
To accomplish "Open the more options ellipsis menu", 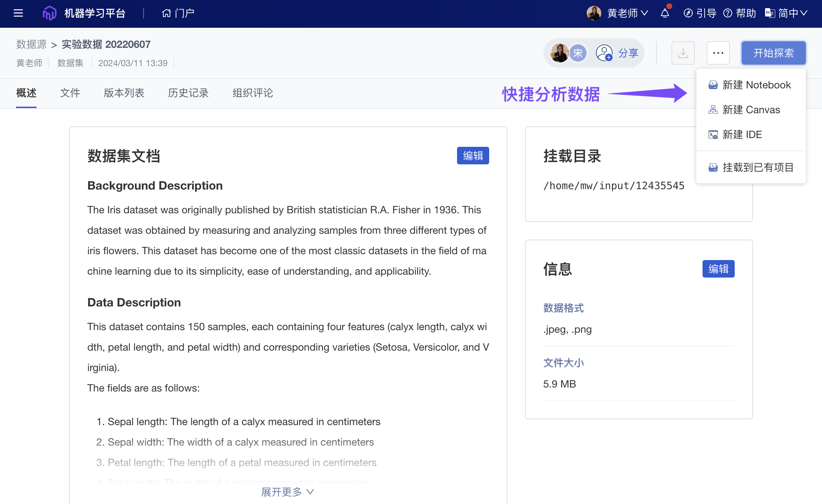I will coord(718,53).
